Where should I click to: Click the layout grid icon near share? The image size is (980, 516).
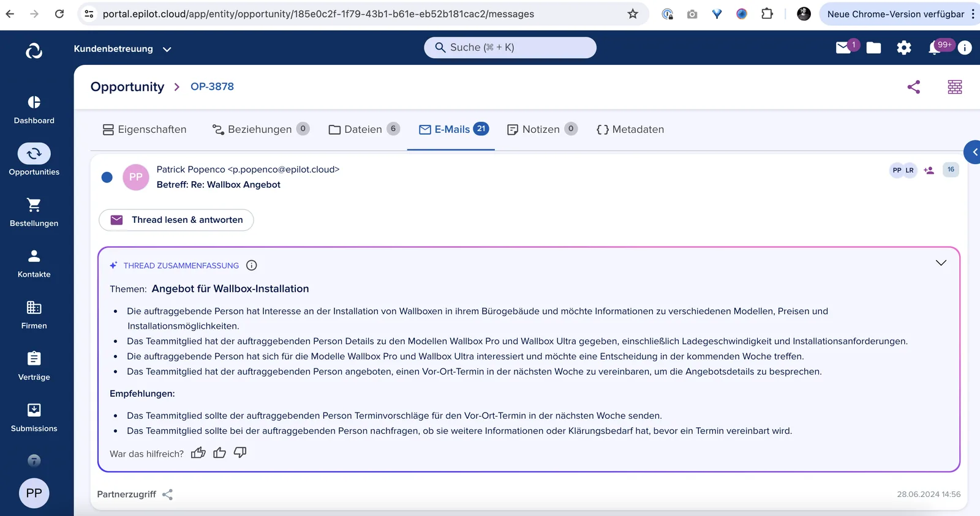coord(955,87)
